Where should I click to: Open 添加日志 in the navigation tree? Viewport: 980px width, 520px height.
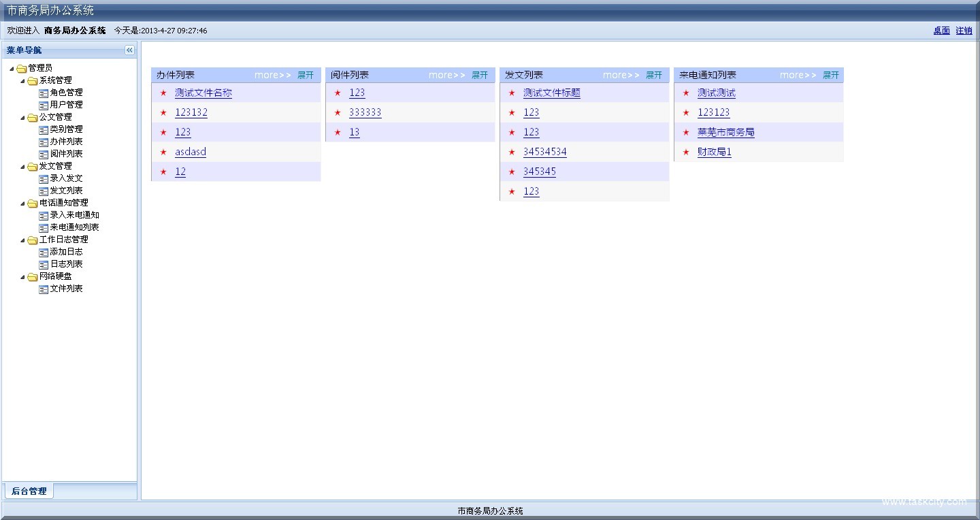pyautogui.click(x=66, y=252)
